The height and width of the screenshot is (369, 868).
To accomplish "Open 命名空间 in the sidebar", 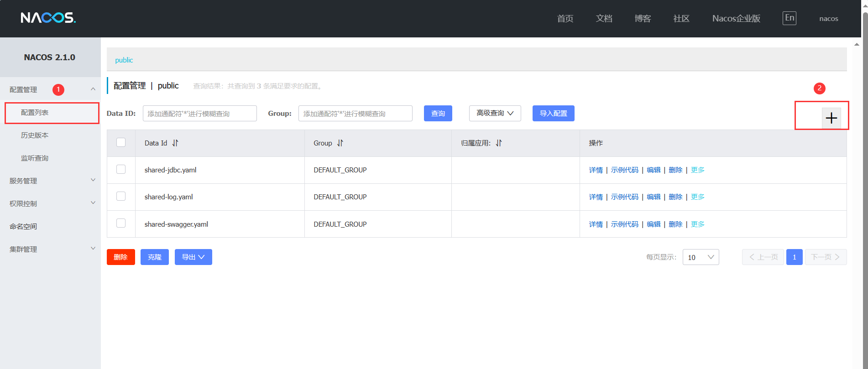I will [x=23, y=227].
